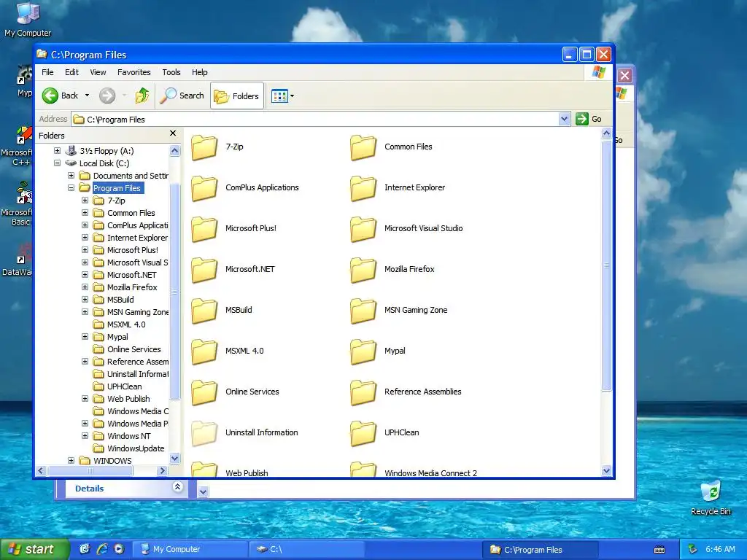Open the Tools menu
The image size is (747, 560).
coord(171,72)
